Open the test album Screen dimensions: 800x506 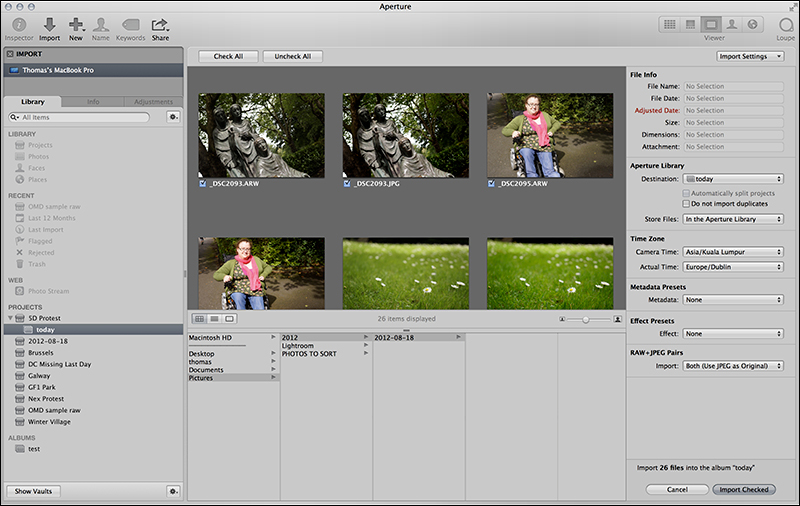(x=34, y=449)
